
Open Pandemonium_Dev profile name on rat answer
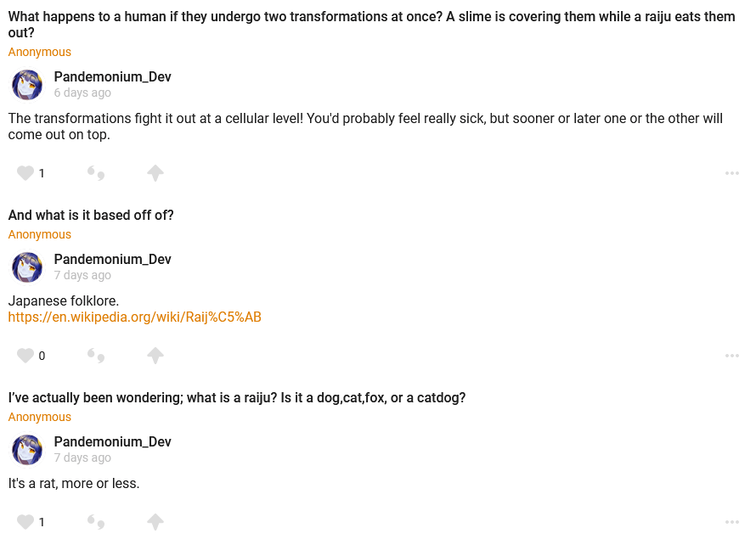coord(112,441)
